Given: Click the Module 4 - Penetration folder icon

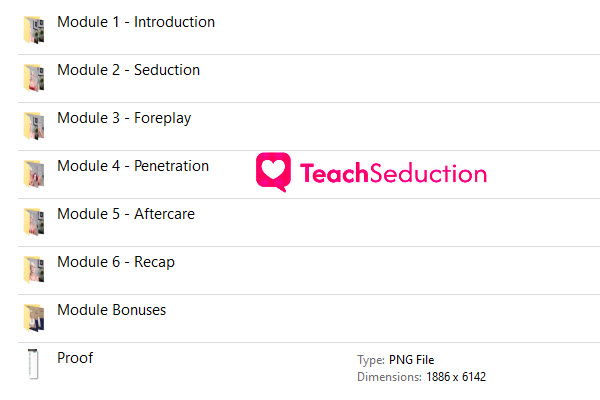Looking at the screenshot, I should click(34, 173).
